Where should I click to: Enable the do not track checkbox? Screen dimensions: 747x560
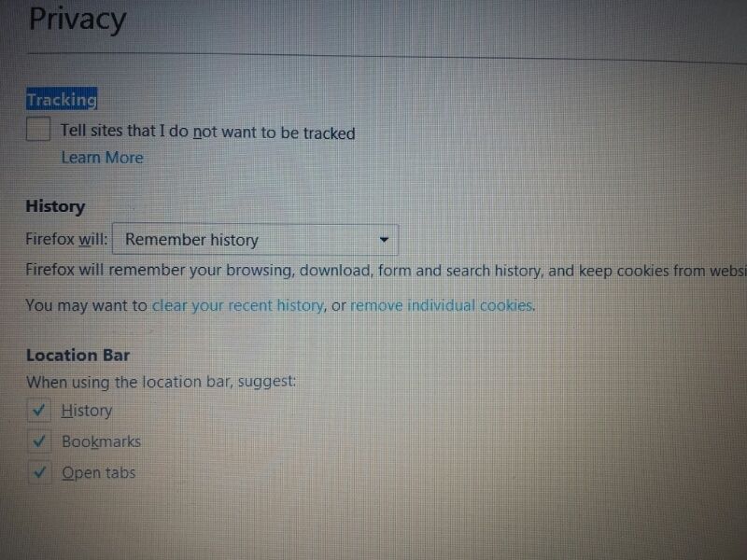click(38, 129)
